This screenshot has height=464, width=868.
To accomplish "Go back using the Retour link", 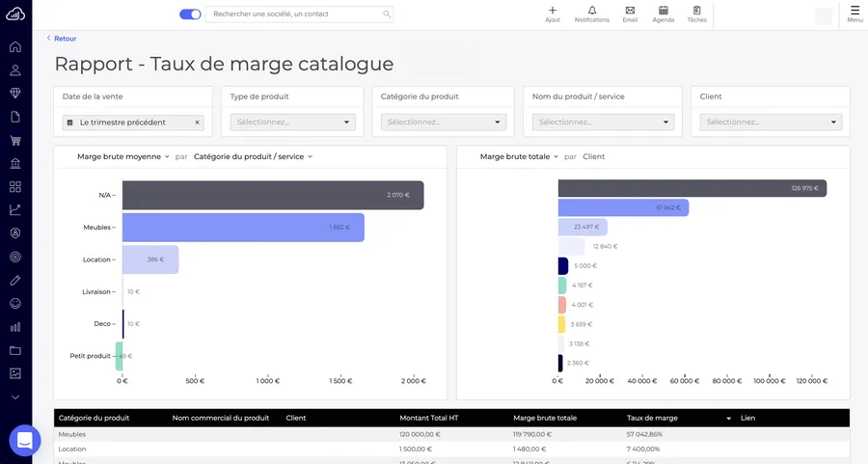I will 62,39.
